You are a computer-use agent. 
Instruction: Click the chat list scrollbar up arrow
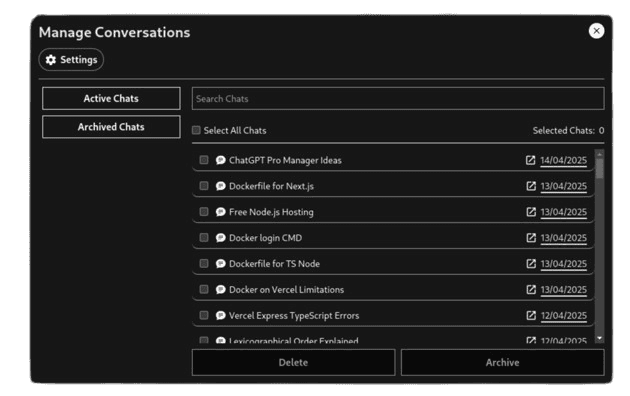599,154
